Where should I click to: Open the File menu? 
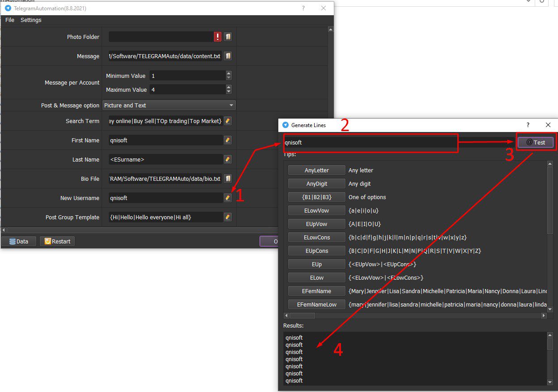[x=10, y=20]
